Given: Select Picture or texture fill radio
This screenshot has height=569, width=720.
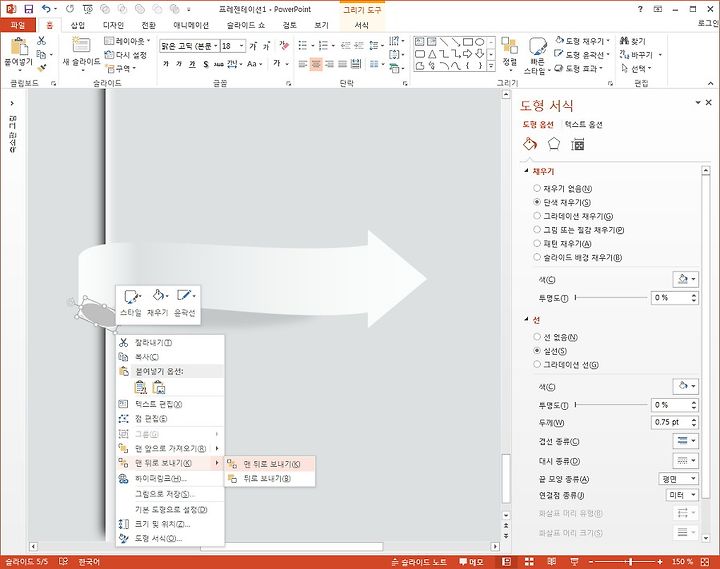Looking at the screenshot, I should (x=537, y=230).
